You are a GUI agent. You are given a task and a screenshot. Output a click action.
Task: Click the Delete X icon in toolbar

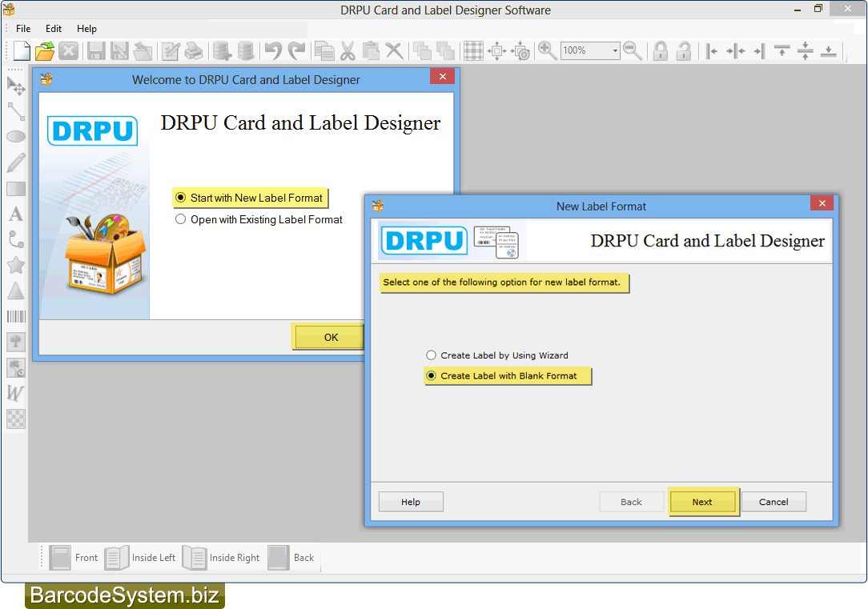pyautogui.click(x=394, y=51)
